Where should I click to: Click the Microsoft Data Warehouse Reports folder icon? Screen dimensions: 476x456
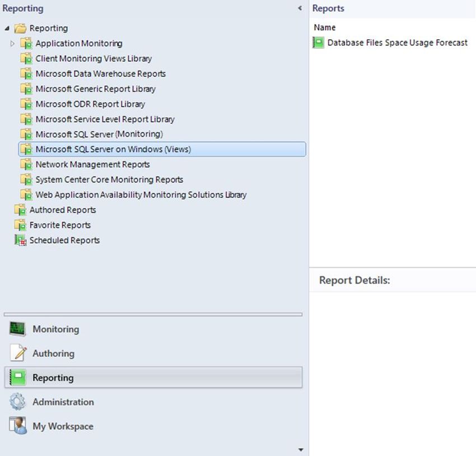[26, 74]
